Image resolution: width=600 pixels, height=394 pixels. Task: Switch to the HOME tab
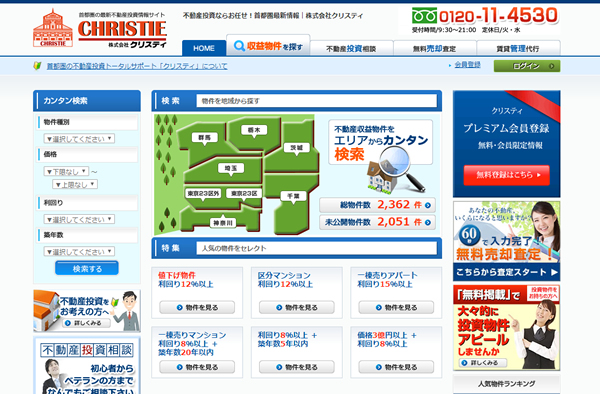point(204,48)
